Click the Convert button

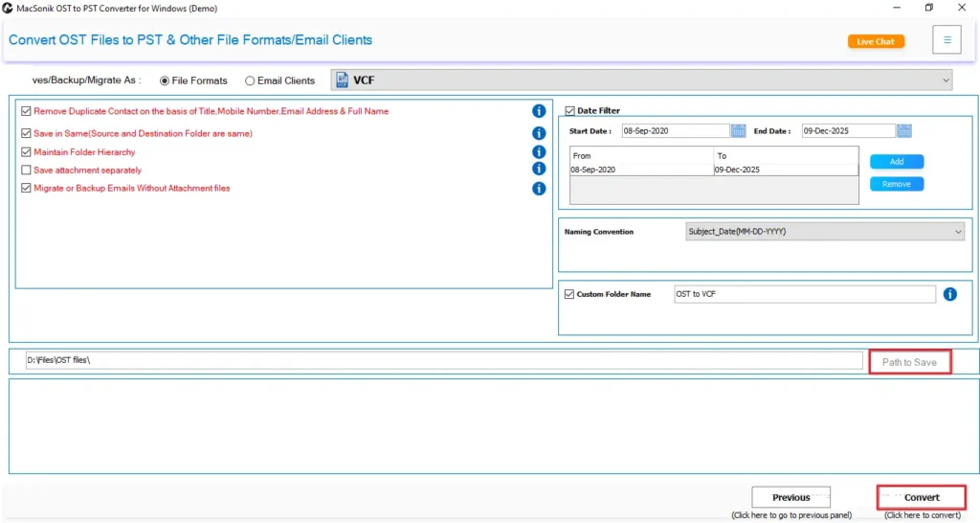pos(922,497)
